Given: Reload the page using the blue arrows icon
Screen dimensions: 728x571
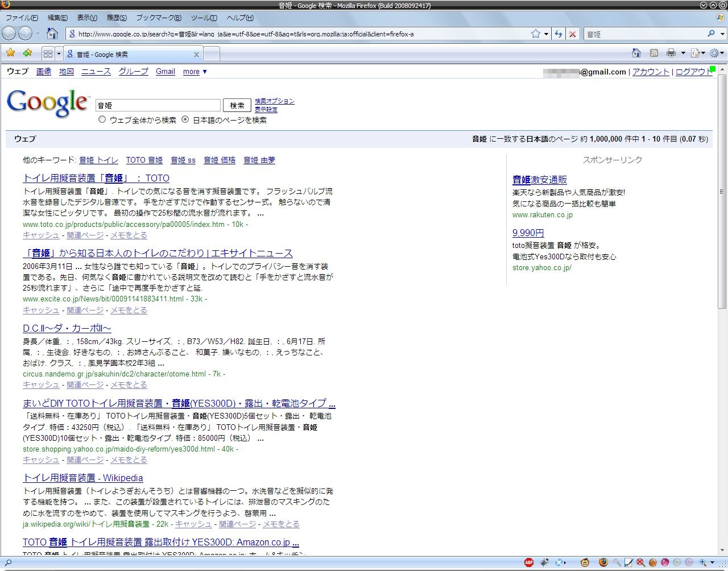Looking at the screenshot, I should pos(559,34).
